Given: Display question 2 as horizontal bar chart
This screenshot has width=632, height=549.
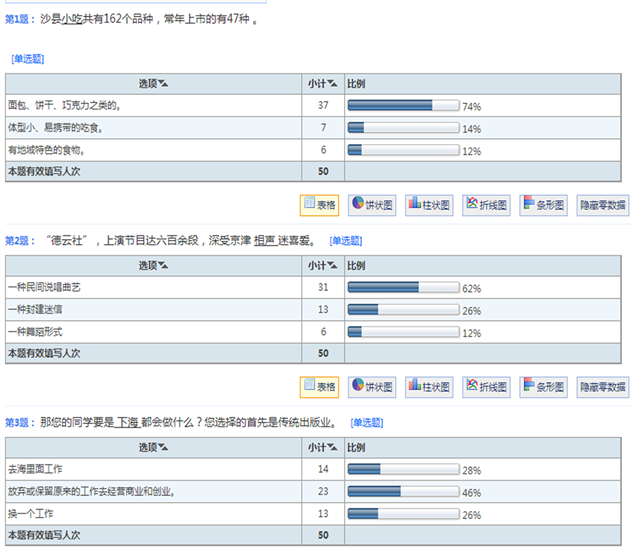Looking at the screenshot, I should (x=544, y=387).
